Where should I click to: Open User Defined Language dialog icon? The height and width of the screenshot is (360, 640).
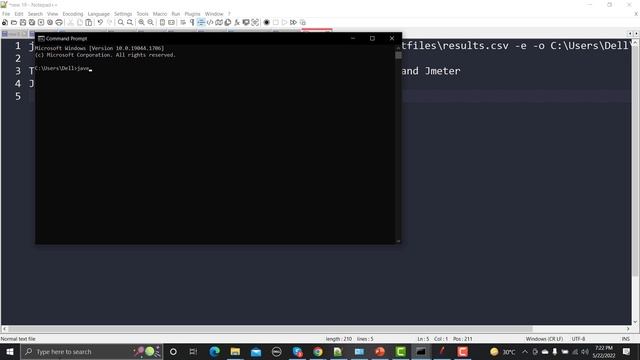[x=210, y=22]
